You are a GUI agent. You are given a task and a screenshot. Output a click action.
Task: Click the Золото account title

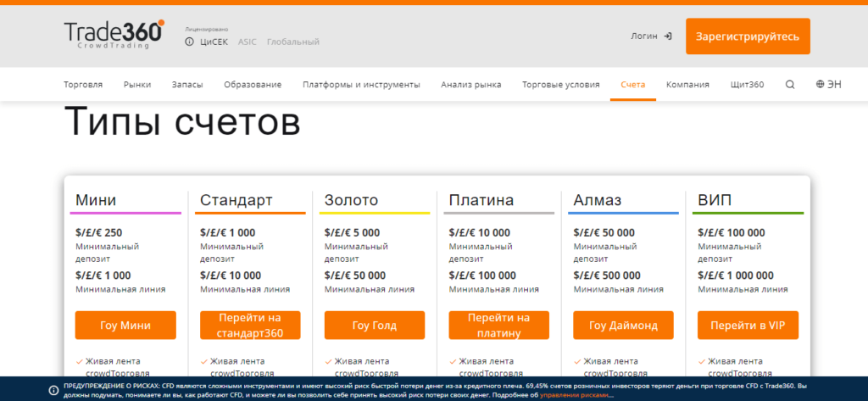point(351,200)
